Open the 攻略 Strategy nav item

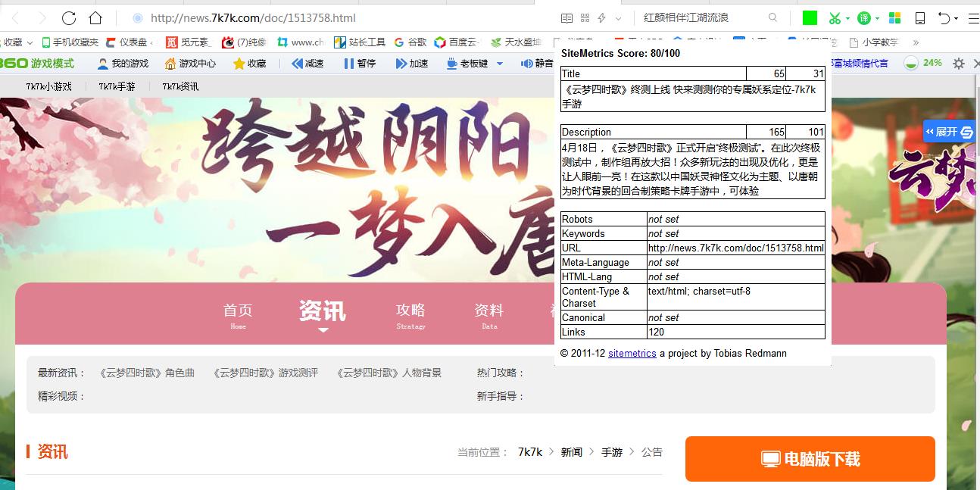click(410, 315)
